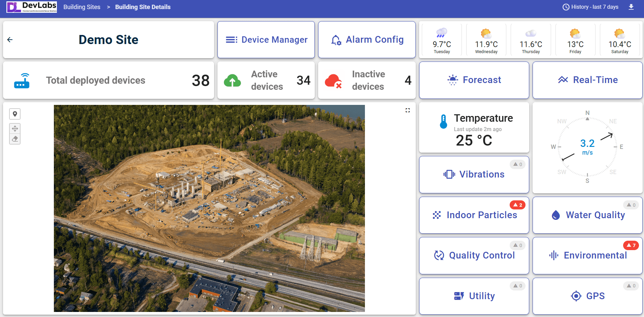Open the Indoor Particles panel

pyautogui.click(x=474, y=215)
